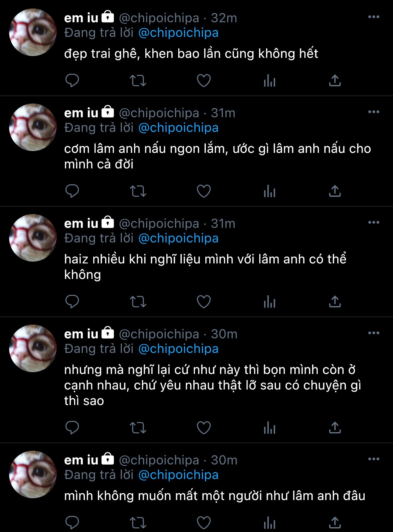Image resolution: width=393 pixels, height=532 pixels.
Task: Open profile avatar of the first tweet
Action: (x=33, y=32)
